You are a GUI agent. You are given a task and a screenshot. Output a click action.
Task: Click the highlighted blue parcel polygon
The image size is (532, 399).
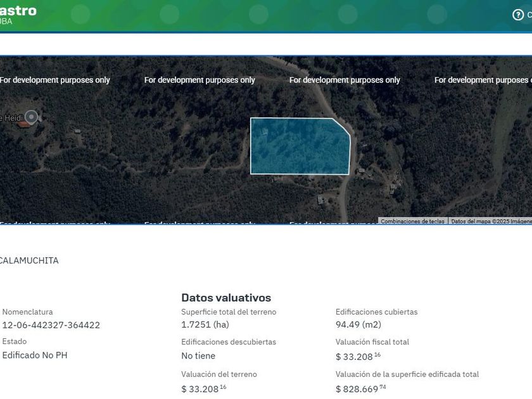coord(298,147)
